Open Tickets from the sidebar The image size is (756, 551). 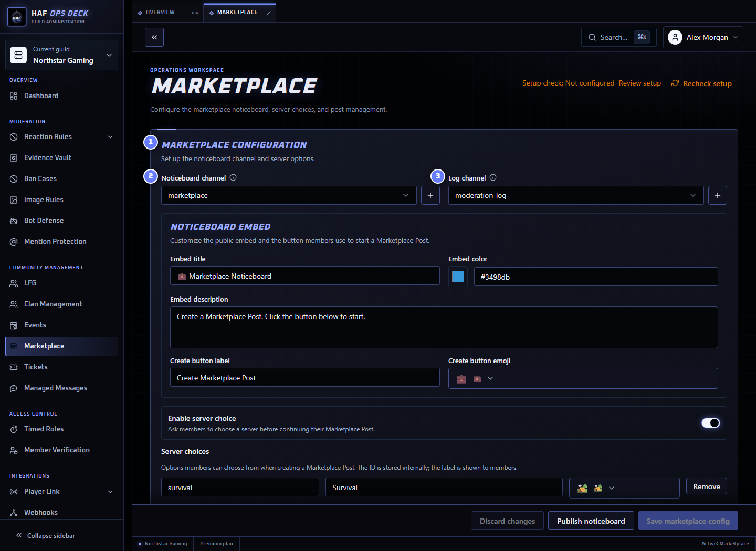pos(61,367)
